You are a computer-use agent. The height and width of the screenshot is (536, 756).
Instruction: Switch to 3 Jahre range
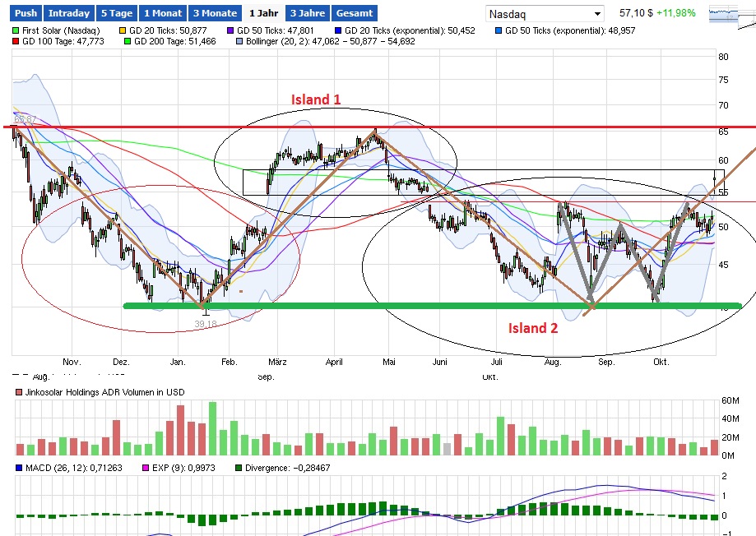[308, 13]
